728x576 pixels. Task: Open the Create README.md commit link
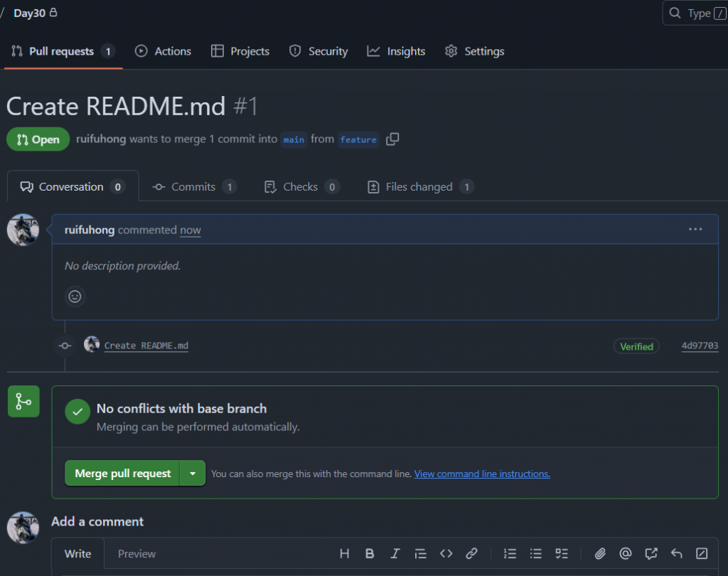tap(146, 346)
